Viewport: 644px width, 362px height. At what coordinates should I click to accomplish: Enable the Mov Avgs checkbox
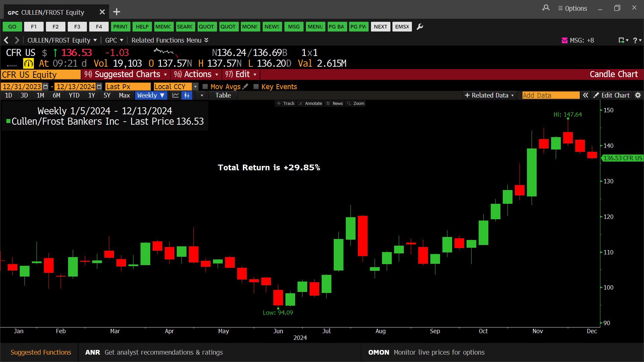coord(205,86)
